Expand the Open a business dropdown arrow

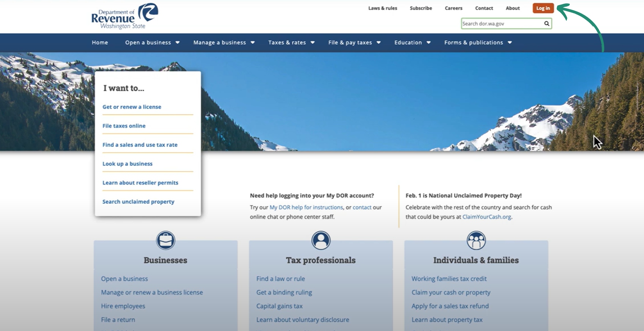[177, 42]
